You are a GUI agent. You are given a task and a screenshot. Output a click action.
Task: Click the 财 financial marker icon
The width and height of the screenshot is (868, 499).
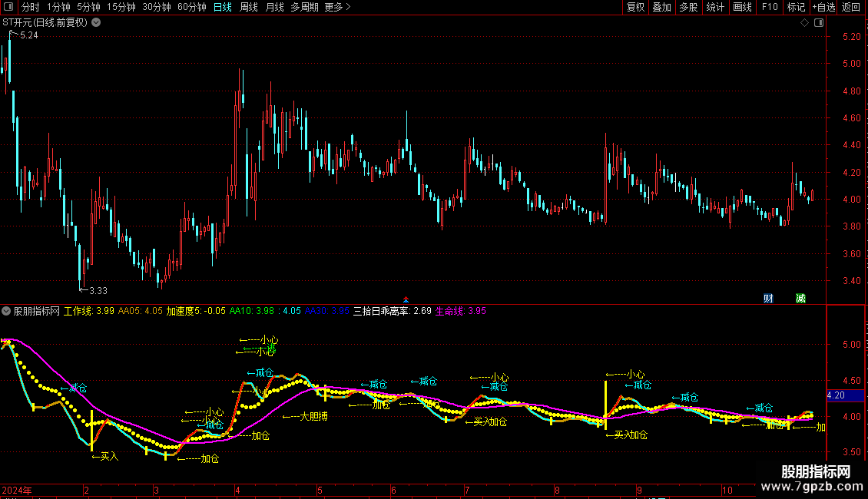[768, 298]
